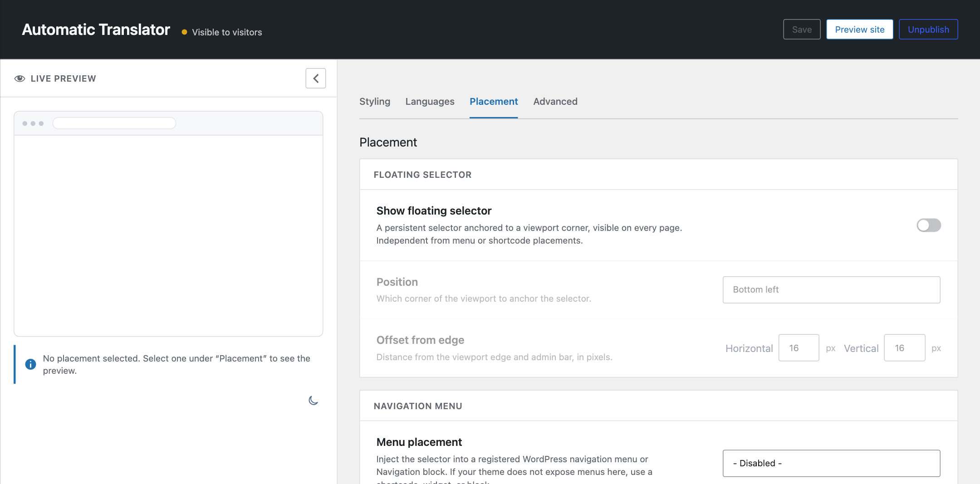This screenshot has width=980, height=484.
Task: Open the Menu placement dropdown
Action: (x=831, y=463)
